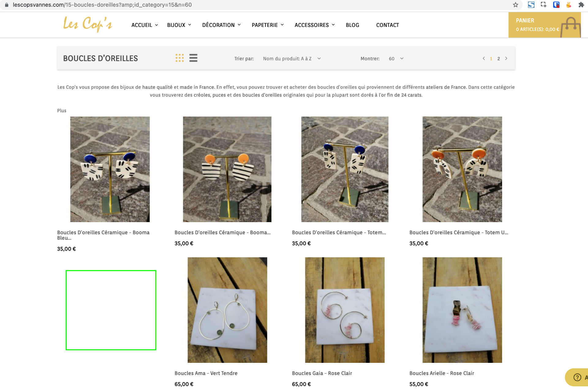Click the Boucles Ama hoop earrings image
This screenshot has height=391, width=588.
pyautogui.click(x=227, y=310)
